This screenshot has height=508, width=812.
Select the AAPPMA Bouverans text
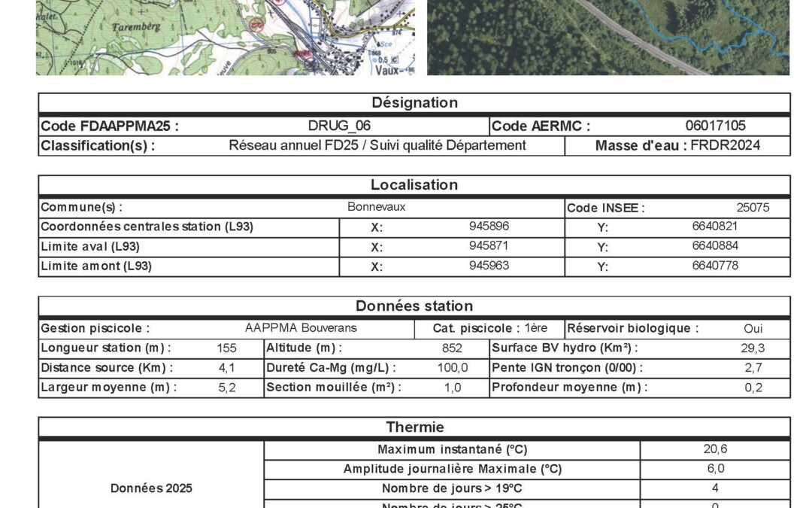pos(301,329)
